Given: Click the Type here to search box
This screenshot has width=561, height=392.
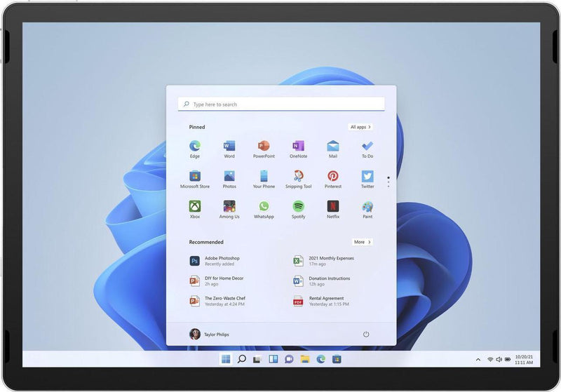Looking at the screenshot, I should (281, 104).
